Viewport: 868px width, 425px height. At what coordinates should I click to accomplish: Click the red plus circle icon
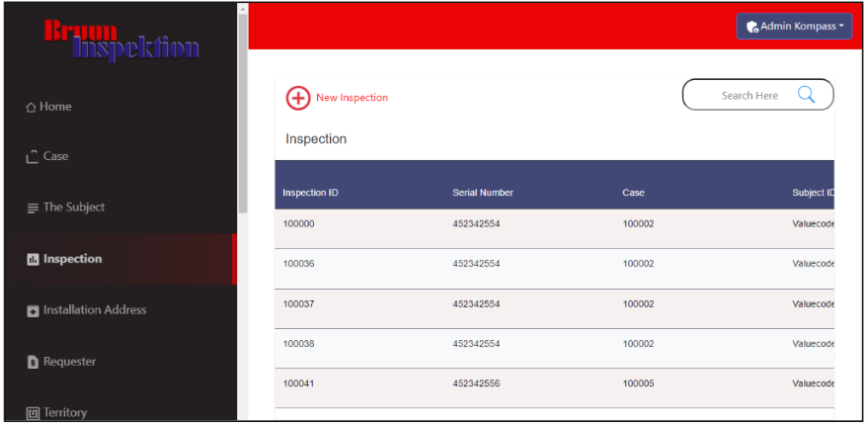[x=298, y=98]
